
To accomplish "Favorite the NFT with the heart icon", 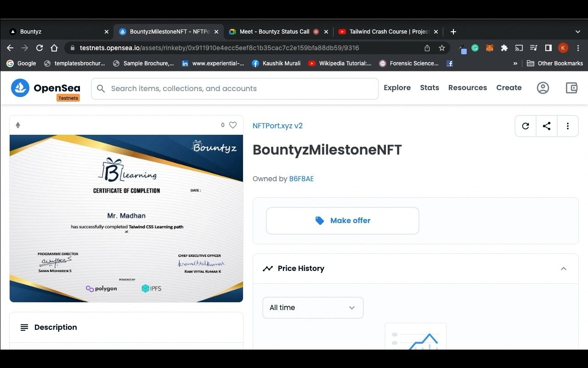I will tap(233, 125).
